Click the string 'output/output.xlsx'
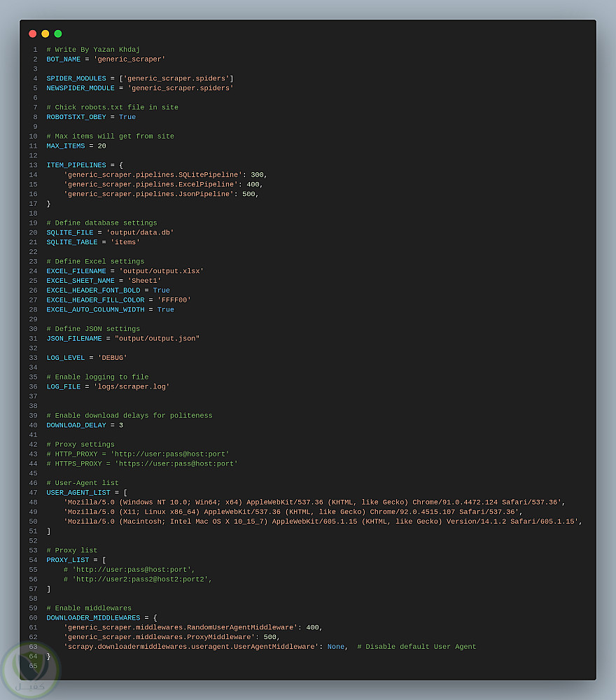This screenshot has height=700, width=616. point(161,272)
